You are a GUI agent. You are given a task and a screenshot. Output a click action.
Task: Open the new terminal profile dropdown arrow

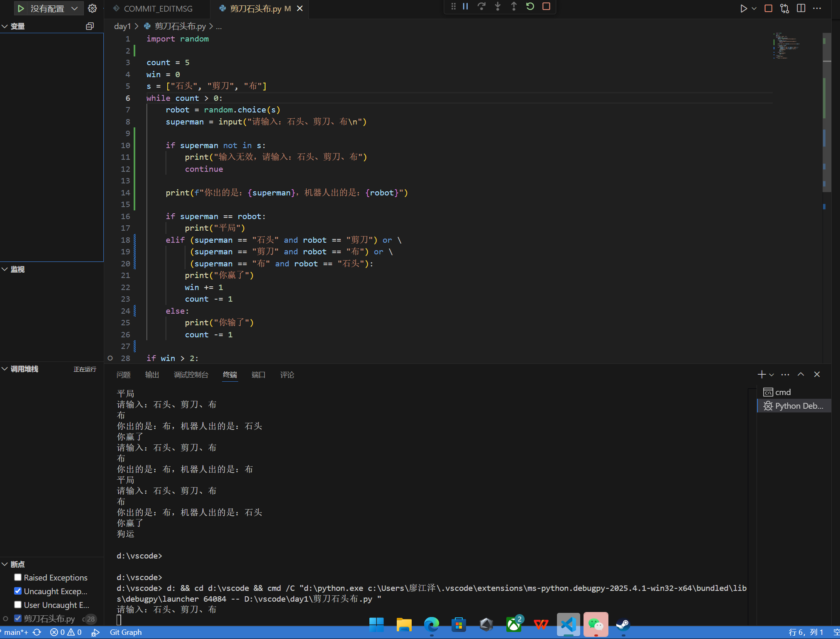click(x=772, y=375)
